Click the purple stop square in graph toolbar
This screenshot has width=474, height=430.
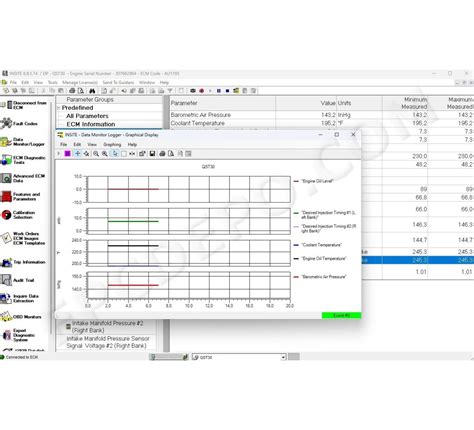tap(67, 154)
